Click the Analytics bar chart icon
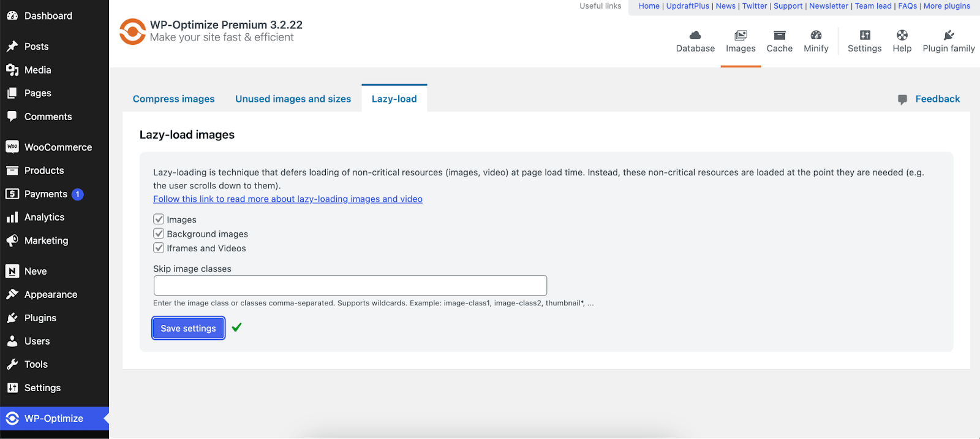Image resolution: width=980 pixels, height=439 pixels. pyautogui.click(x=12, y=217)
